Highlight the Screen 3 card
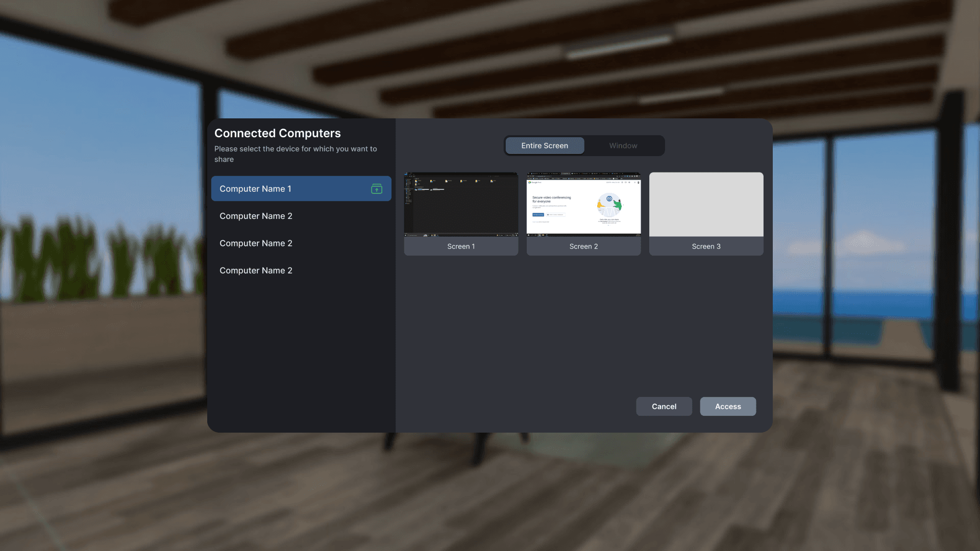Screen dimensions: 980x551 tap(706, 213)
